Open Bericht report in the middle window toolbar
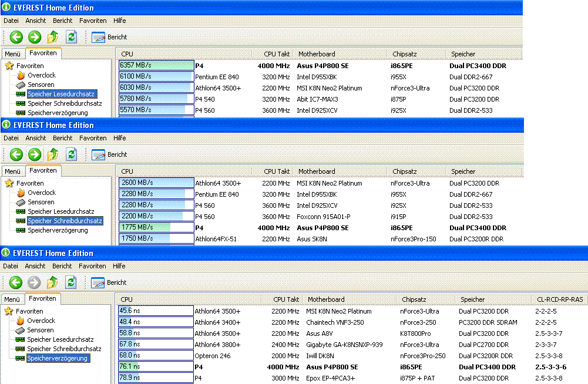 tap(109, 154)
